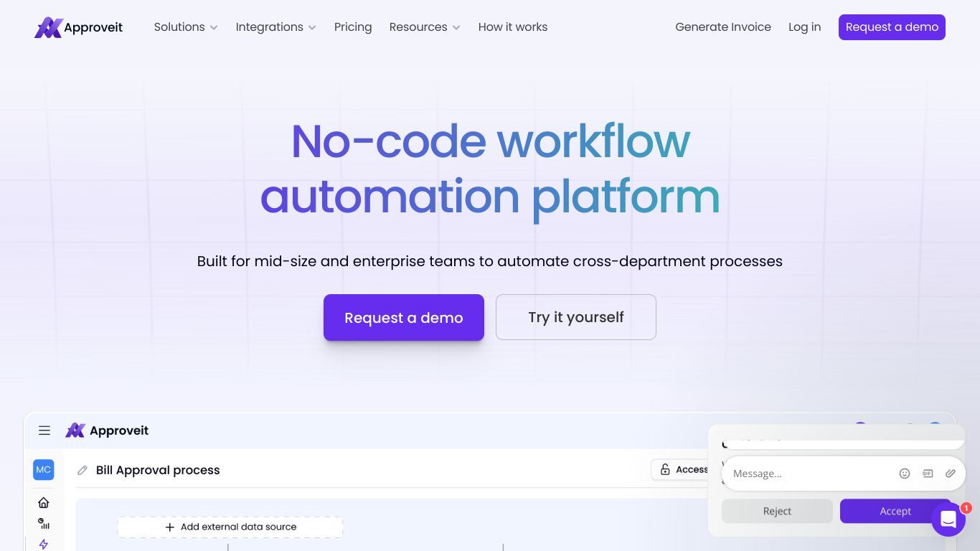Expand the Resources dropdown chevron
Image resolution: width=980 pixels, height=551 pixels.
coord(456,28)
